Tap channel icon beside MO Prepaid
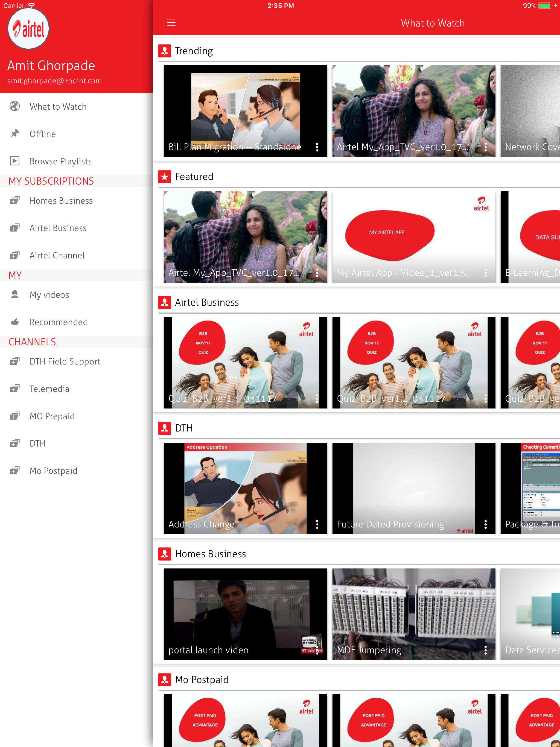The width and height of the screenshot is (560, 747). [x=14, y=416]
